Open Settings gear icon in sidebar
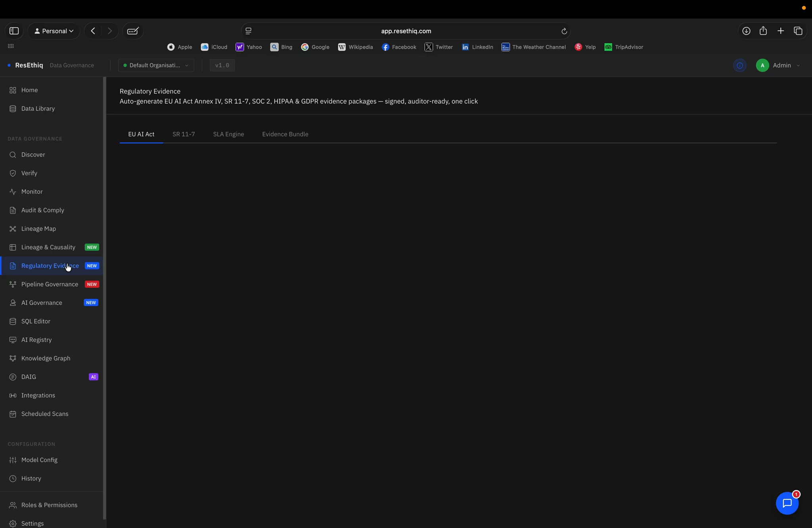812x528 pixels. click(x=13, y=524)
